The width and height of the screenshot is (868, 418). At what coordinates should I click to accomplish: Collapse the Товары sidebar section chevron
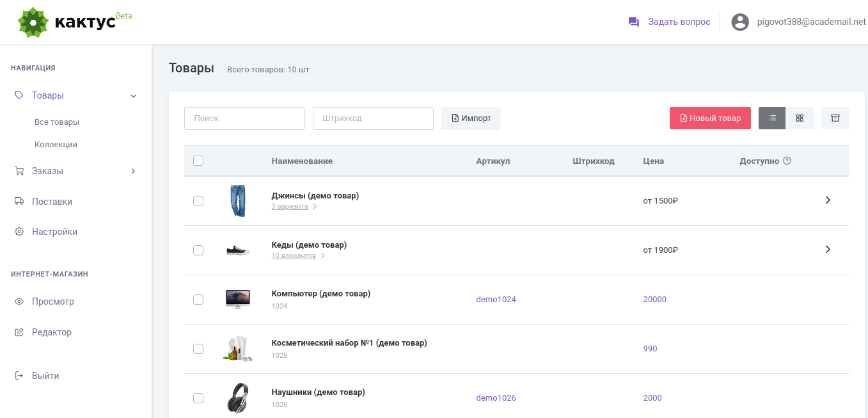point(134,96)
